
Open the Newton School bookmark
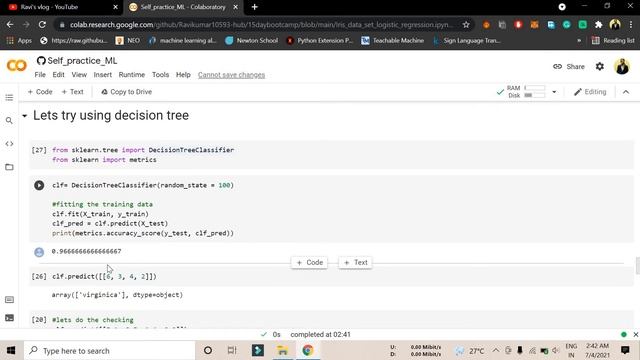coord(252,40)
